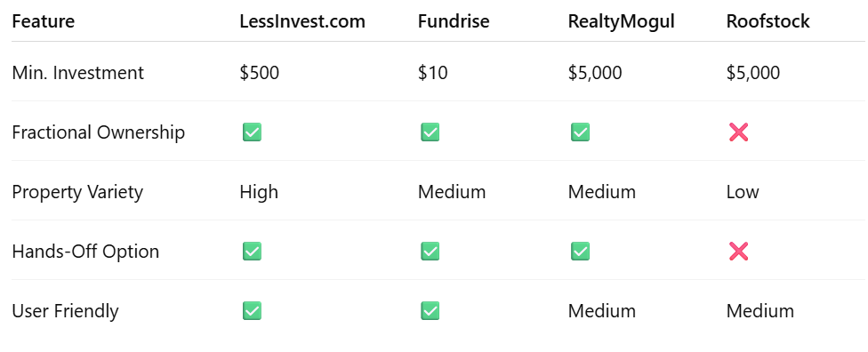Click the Feature column header

point(44,21)
